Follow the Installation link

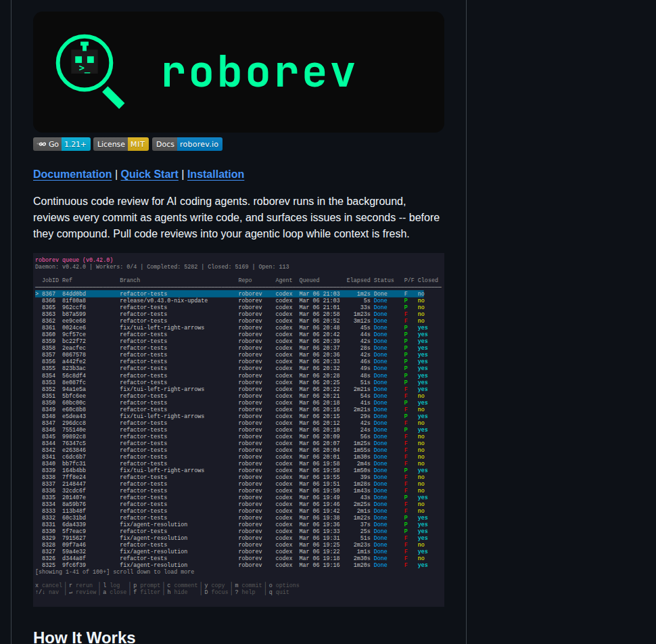click(216, 174)
